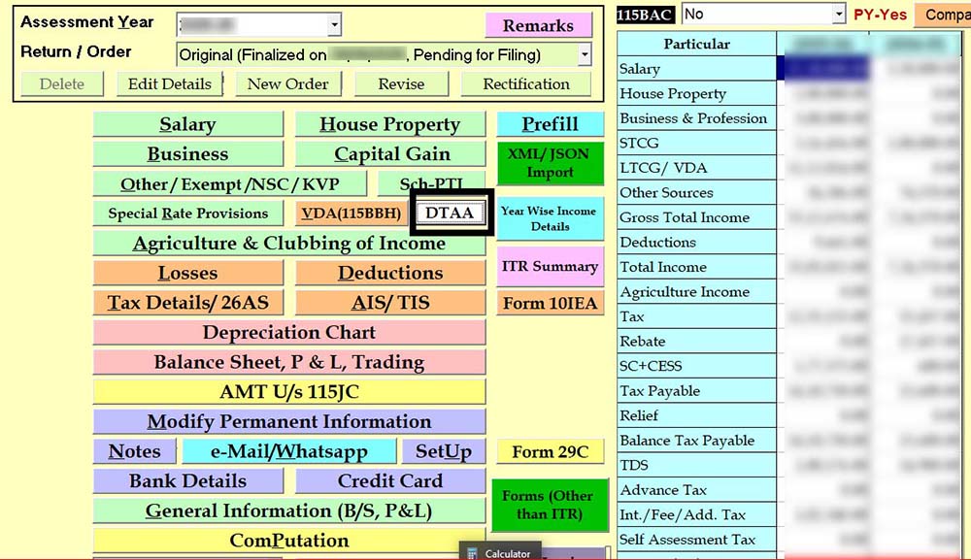Screen dimensions: 971x560
Task: Open Bank Details
Action: pos(187,481)
